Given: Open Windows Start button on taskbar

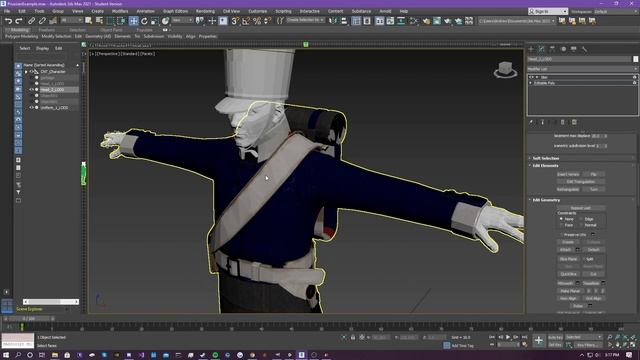Looking at the screenshot, I should 6,355.
